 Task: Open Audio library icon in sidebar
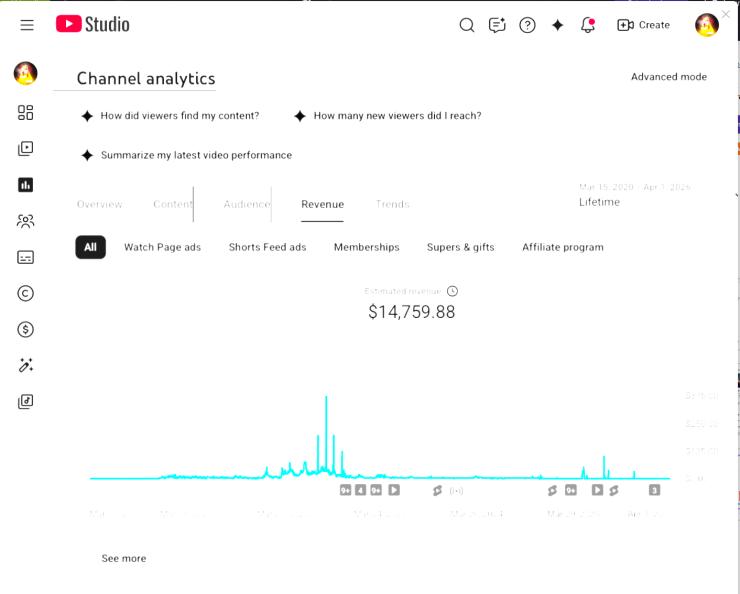pyautogui.click(x=26, y=401)
